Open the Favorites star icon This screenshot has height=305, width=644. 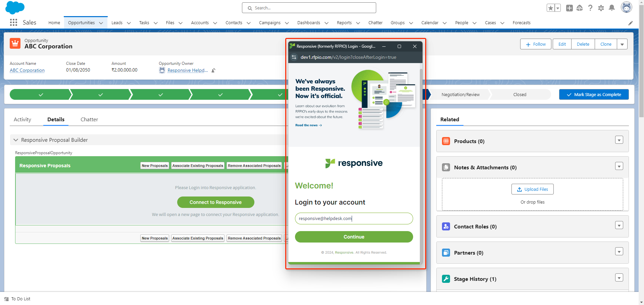pos(550,8)
